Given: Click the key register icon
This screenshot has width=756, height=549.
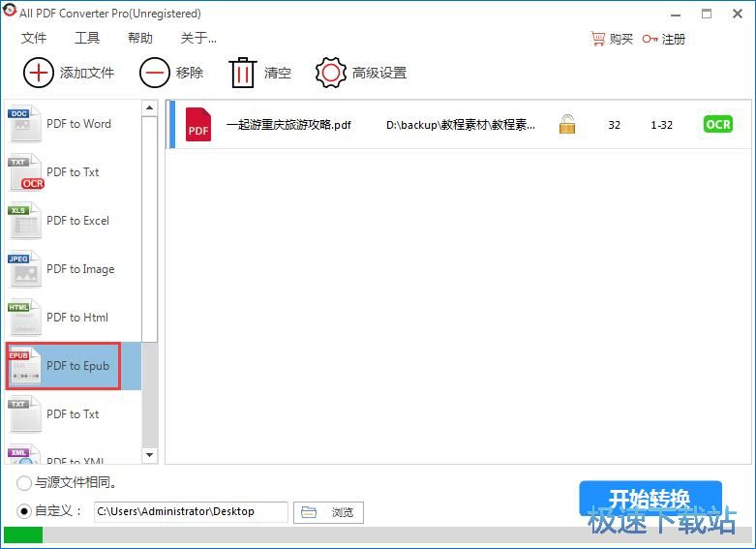Looking at the screenshot, I should [650, 39].
